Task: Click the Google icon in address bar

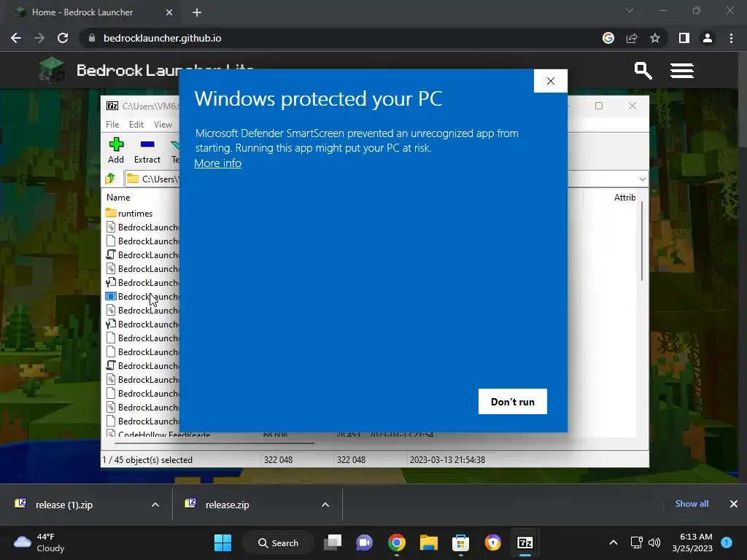Action: (608, 38)
